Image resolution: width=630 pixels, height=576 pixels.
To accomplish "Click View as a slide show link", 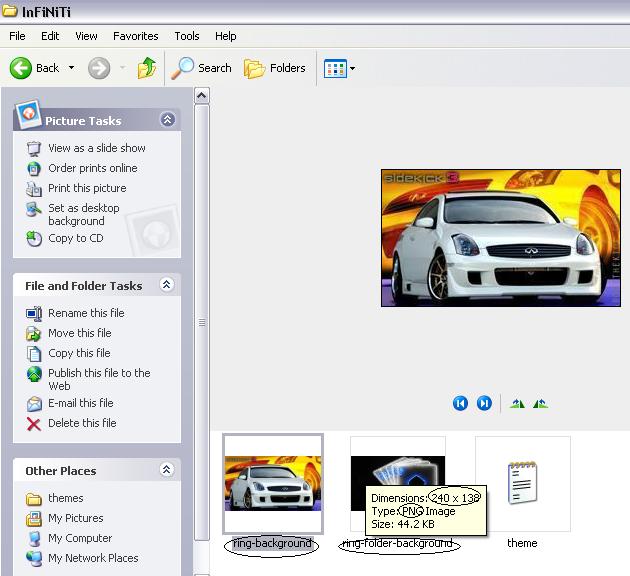I will [97, 148].
